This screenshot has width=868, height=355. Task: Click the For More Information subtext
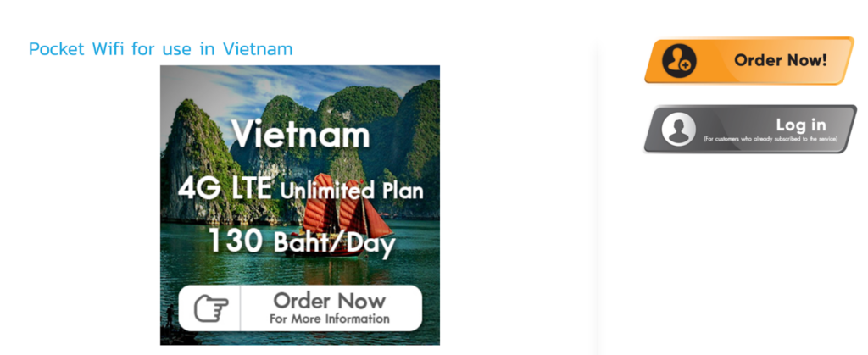click(329, 319)
